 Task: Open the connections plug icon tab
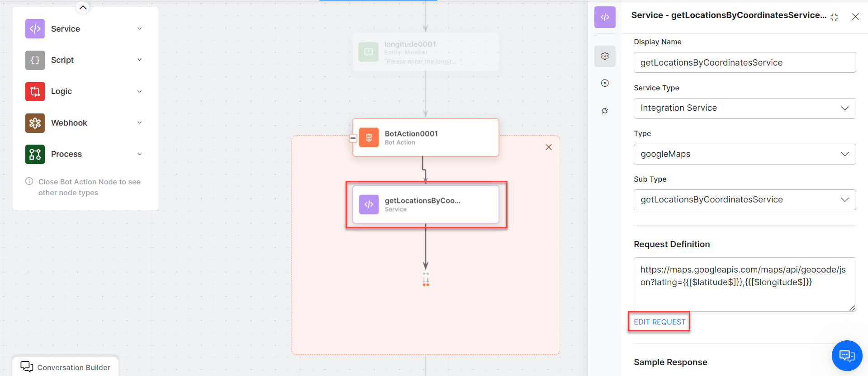605,111
